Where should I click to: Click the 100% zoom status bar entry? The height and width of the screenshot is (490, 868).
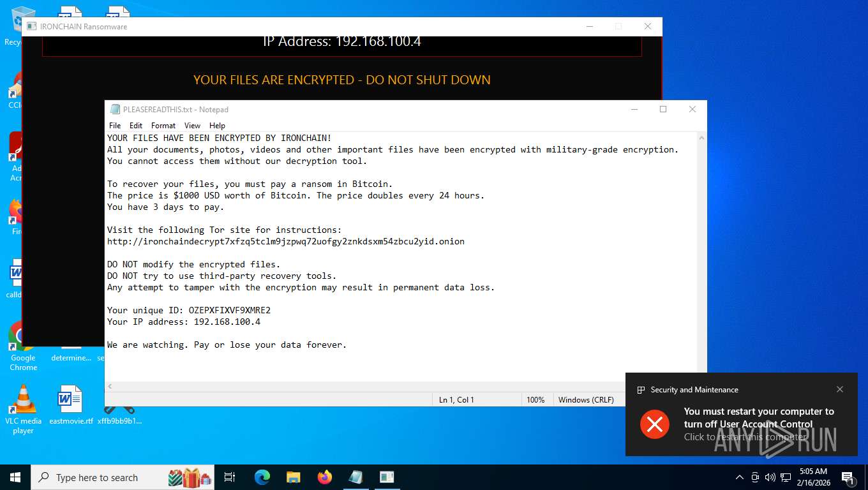pos(535,400)
